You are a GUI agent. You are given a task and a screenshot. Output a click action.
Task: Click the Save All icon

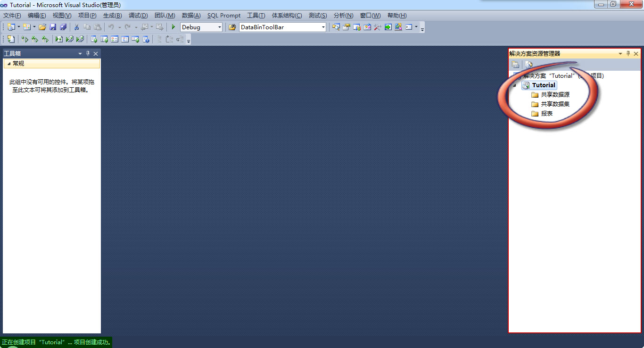click(x=63, y=27)
